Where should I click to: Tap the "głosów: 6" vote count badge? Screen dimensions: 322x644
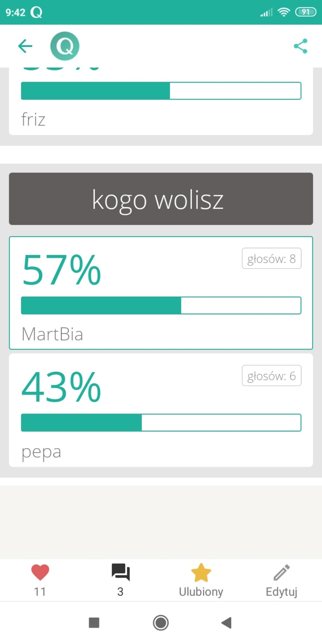pyautogui.click(x=272, y=376)
